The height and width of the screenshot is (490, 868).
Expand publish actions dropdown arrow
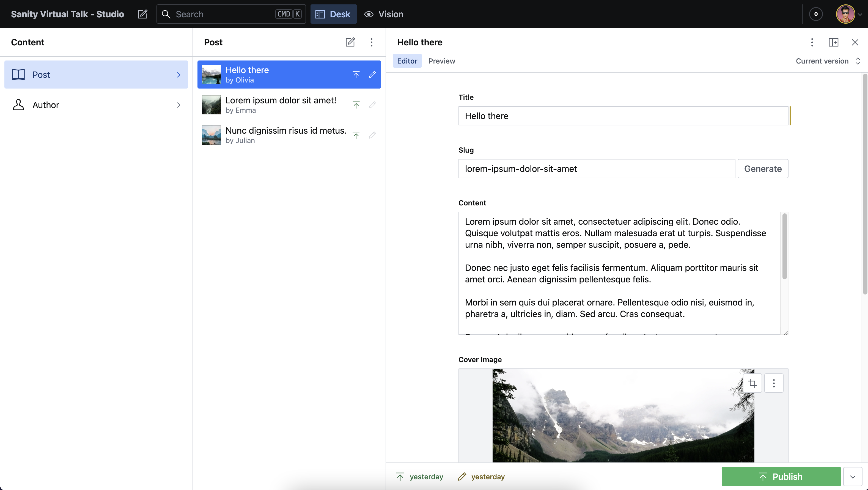tap(853, 477)
